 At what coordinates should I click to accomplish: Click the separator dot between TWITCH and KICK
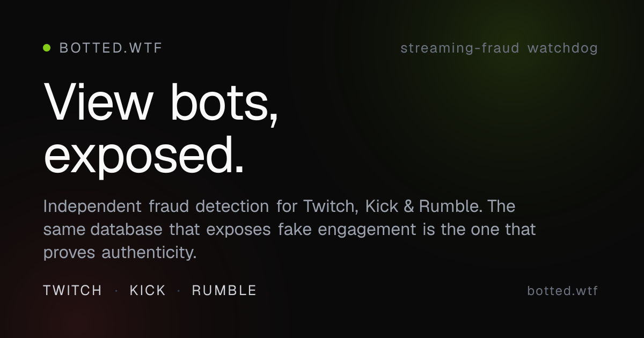tap(116, 291)
